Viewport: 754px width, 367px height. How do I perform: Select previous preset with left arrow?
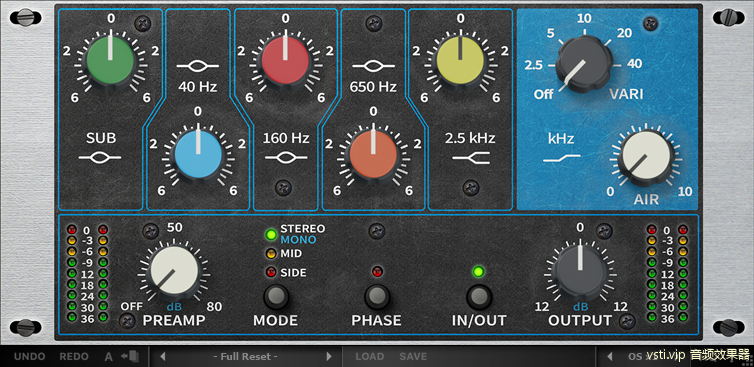(x=162, y=357)
